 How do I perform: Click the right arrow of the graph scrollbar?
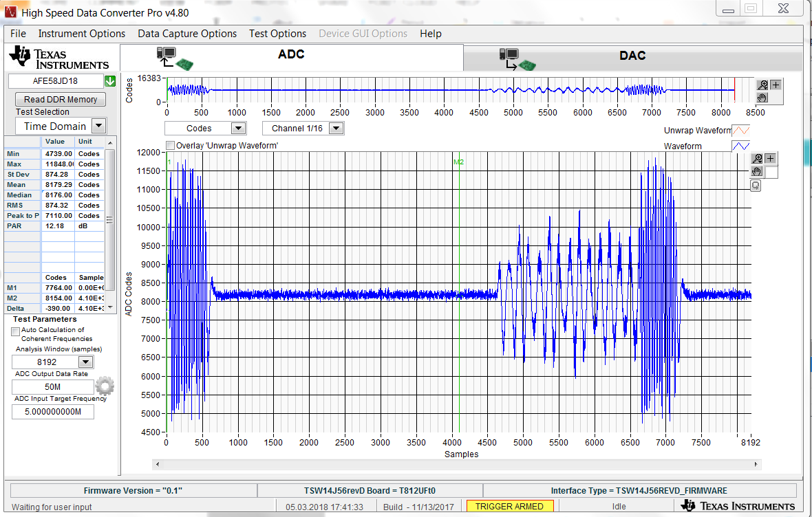click(x=756, y=464)
